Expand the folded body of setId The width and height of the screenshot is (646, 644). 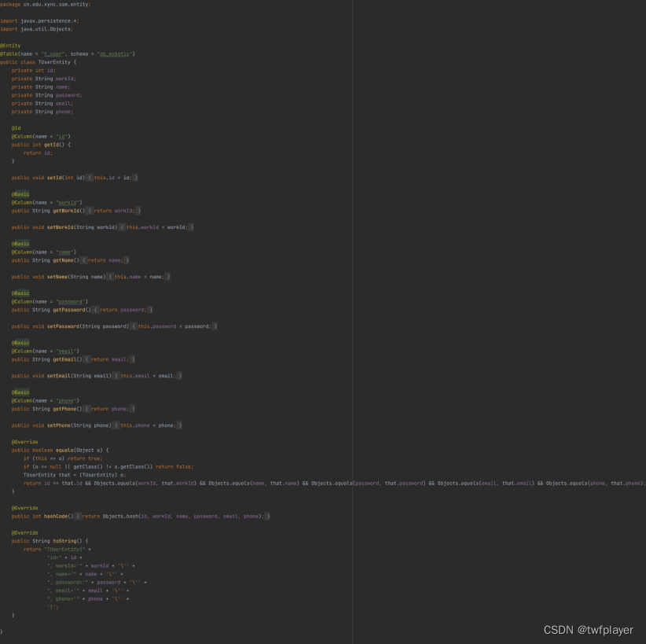(113, 178)
